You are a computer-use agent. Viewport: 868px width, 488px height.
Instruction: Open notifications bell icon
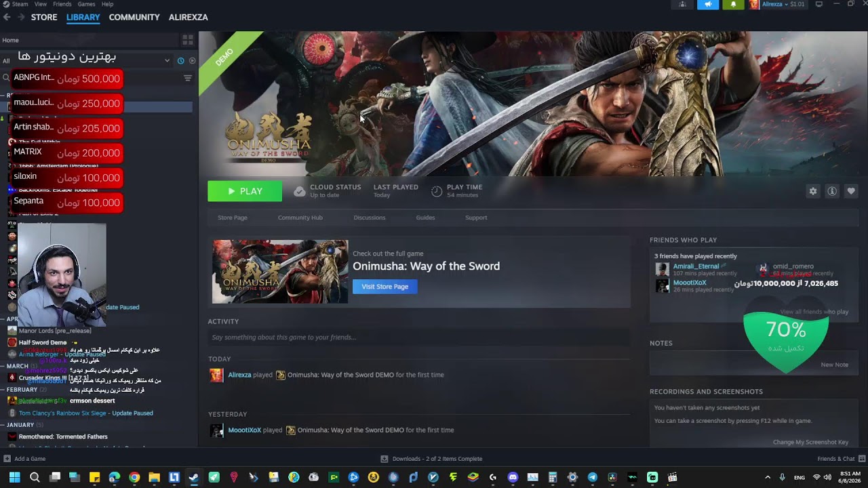(733, 5)
